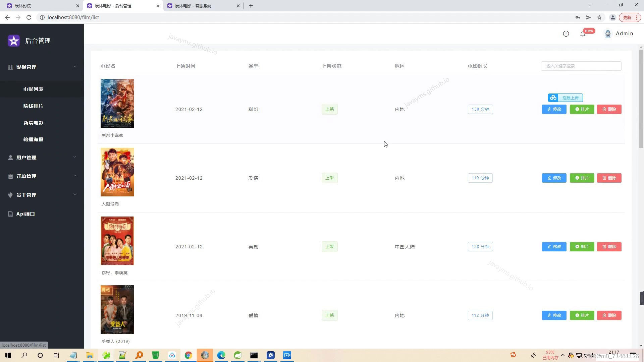Open the Api接口 sidebar item

[x=25, y=214]
